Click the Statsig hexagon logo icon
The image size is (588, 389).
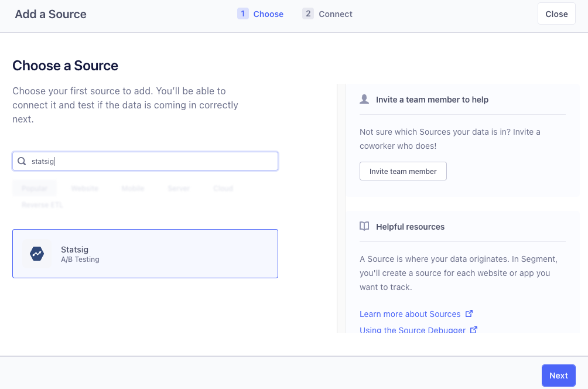point(37,254)
